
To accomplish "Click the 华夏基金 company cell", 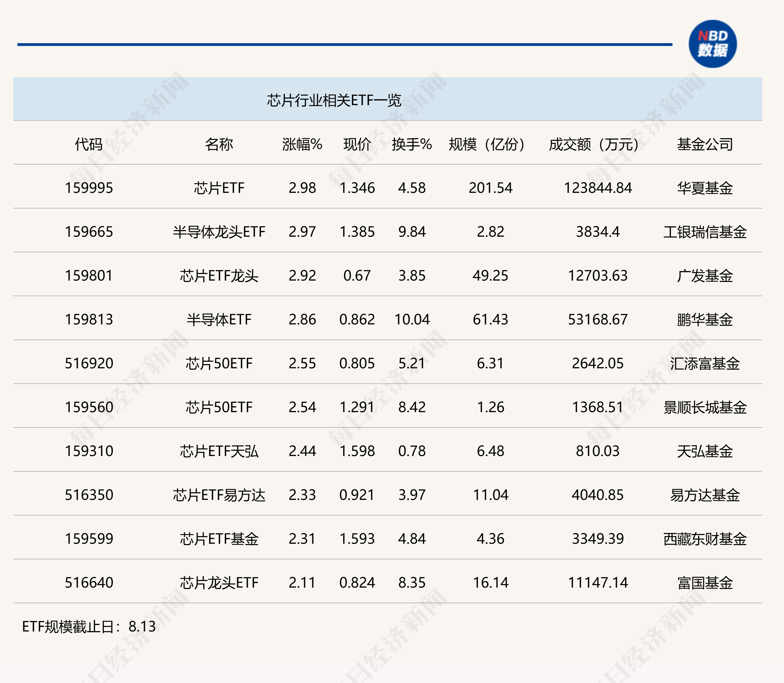I will tap(705, 188).
